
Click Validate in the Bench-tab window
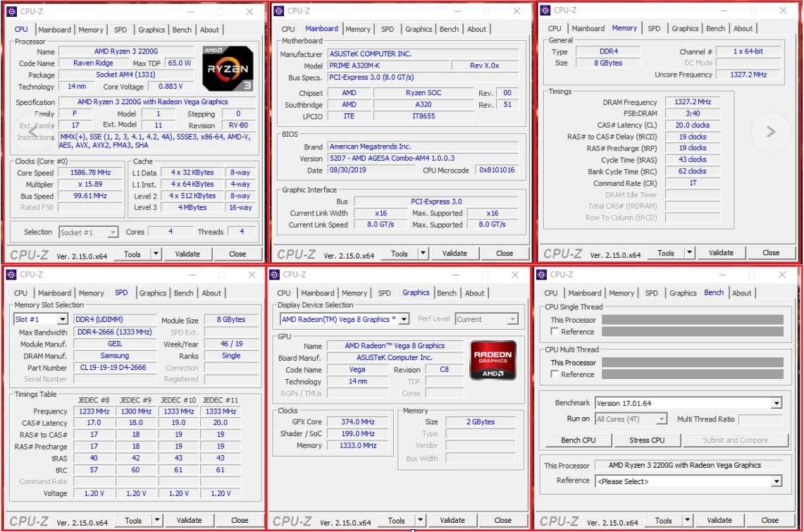pyautogui.click(x=719, y=520)
